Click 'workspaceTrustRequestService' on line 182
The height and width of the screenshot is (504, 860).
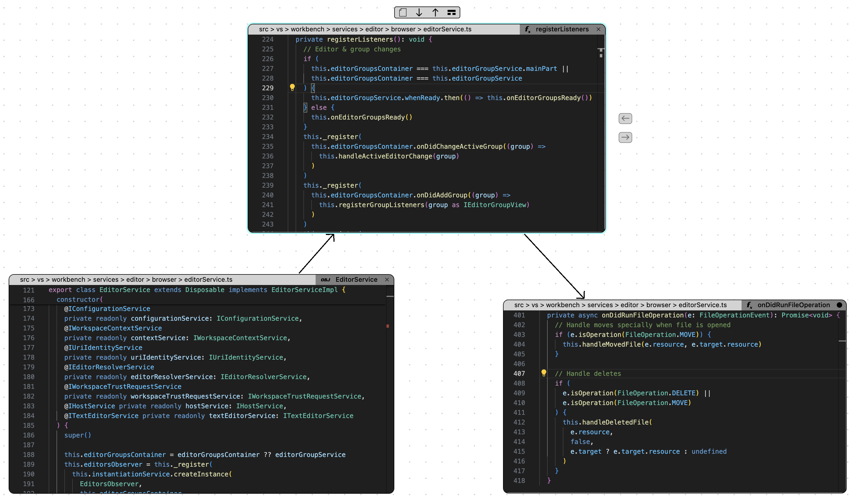[x=185, y=396]
